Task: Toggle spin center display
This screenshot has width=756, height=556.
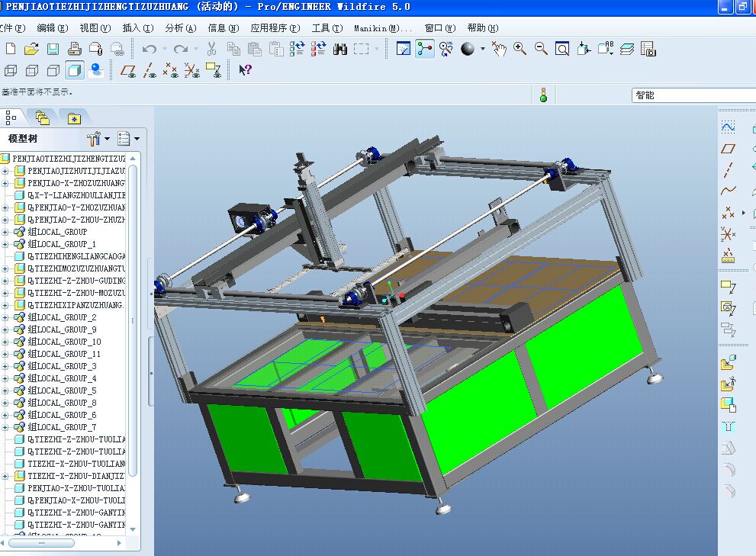Action: coord(424,49)
